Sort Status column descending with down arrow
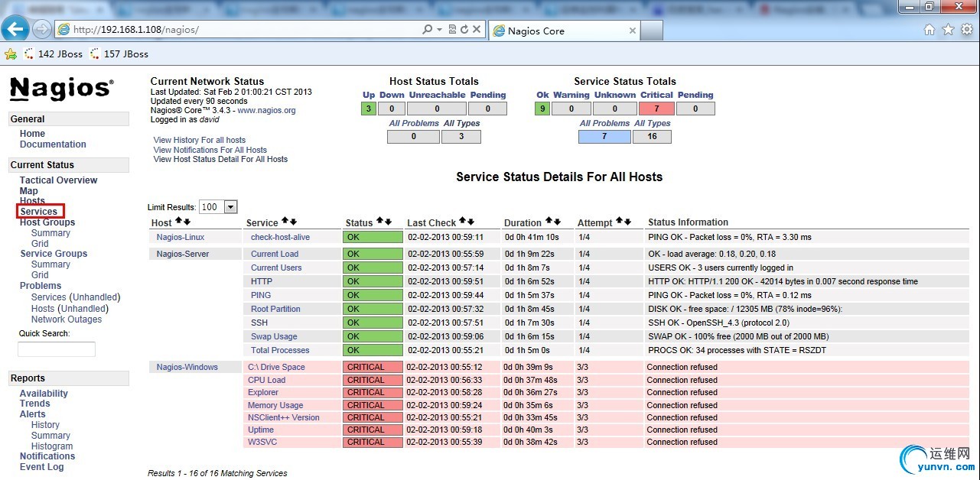Screen dimensions: 980x480 coord(388,222)
